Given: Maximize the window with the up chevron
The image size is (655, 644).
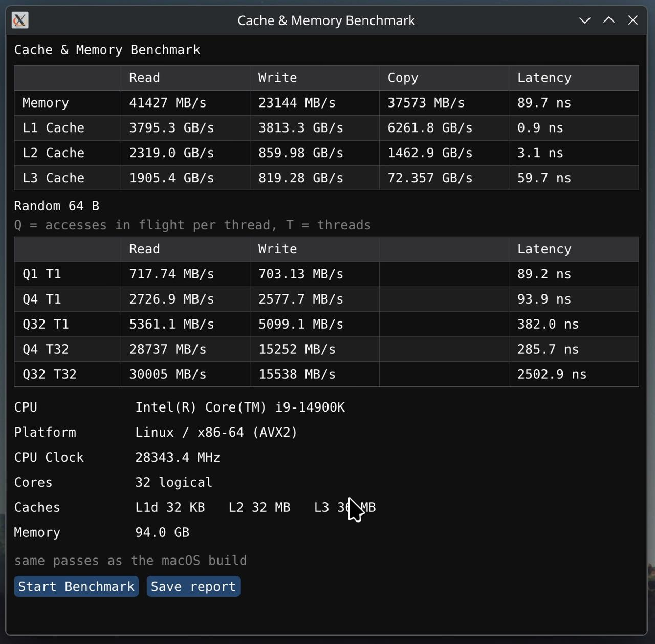Looking at the screenshot, I should [x=608, y=20].
